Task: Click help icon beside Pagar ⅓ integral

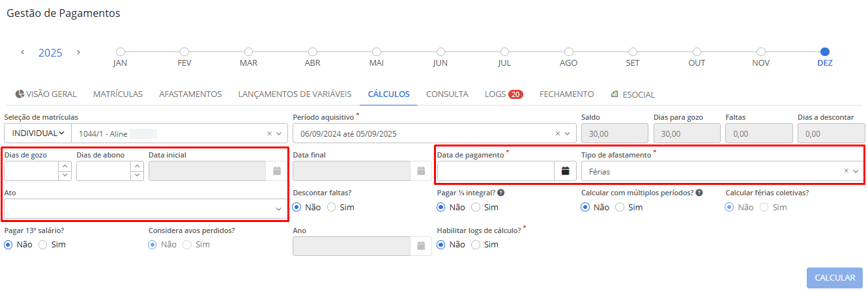Action: point(501,193)
